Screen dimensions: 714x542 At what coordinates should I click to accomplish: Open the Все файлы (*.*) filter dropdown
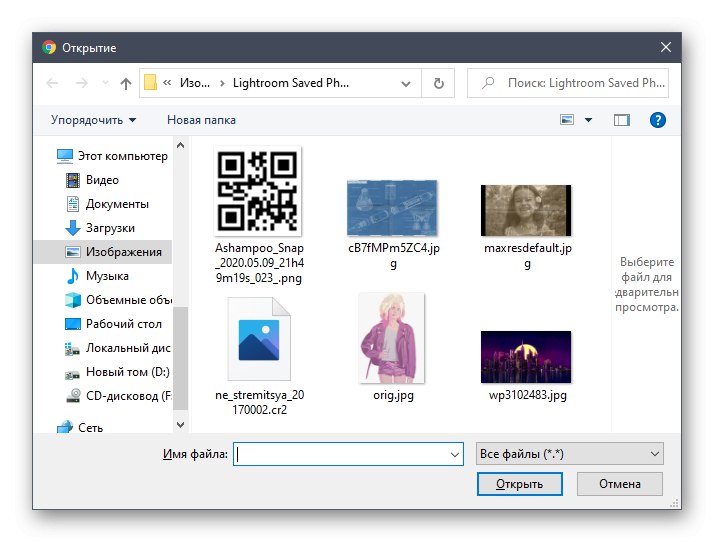[x=569, y=454]
